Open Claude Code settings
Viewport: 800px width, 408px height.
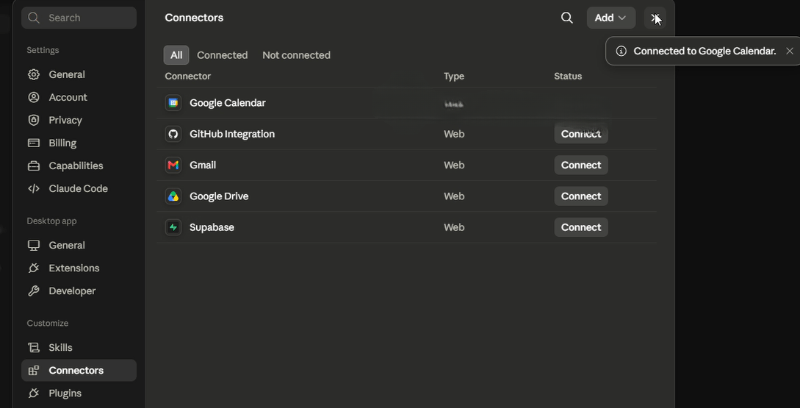click(79, 189)
